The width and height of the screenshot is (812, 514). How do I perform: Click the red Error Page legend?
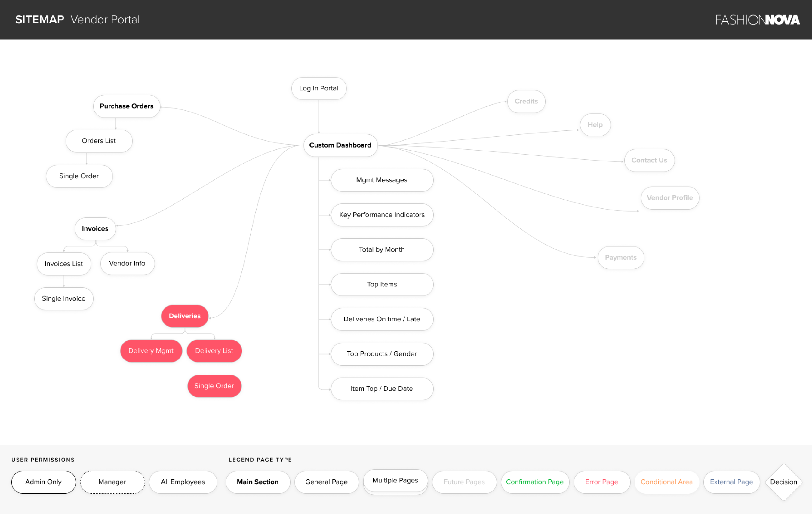pyautogui.click(x=601, y=482)
